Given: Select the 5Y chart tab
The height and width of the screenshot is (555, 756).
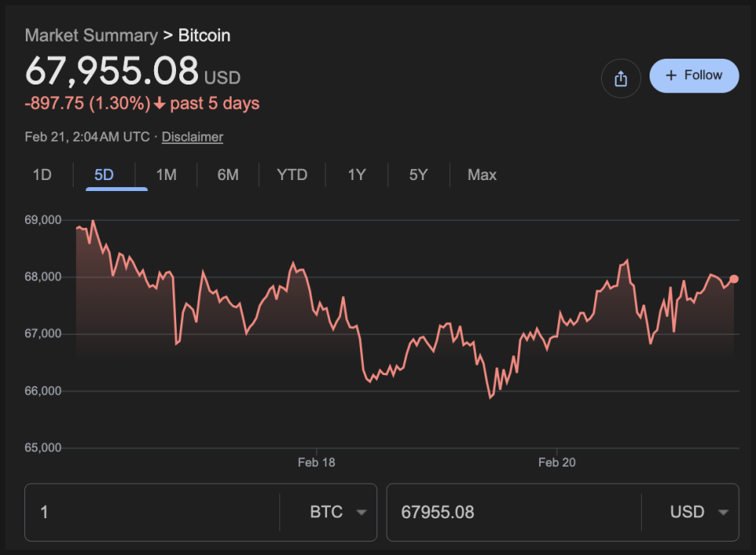Looking at the screenshot, I should tap(419, 175).
